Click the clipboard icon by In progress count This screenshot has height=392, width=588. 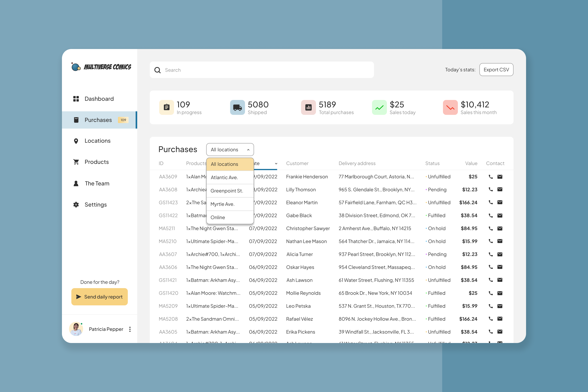166,107
